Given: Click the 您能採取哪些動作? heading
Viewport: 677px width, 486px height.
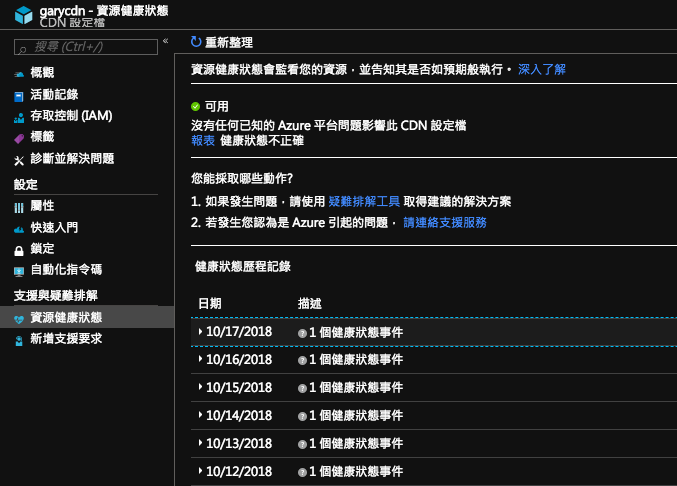Looking at the screenshot, I should (x=242, y=178).
